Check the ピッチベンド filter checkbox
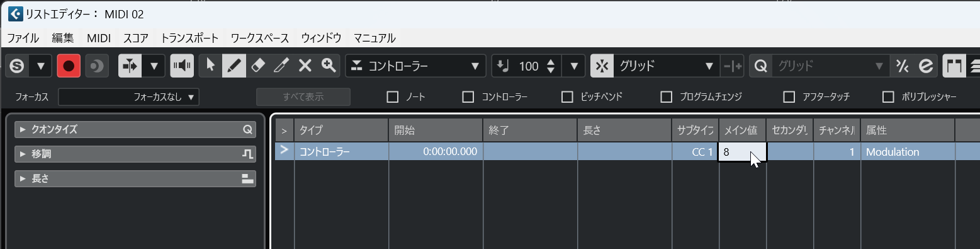 pos(568,97)
